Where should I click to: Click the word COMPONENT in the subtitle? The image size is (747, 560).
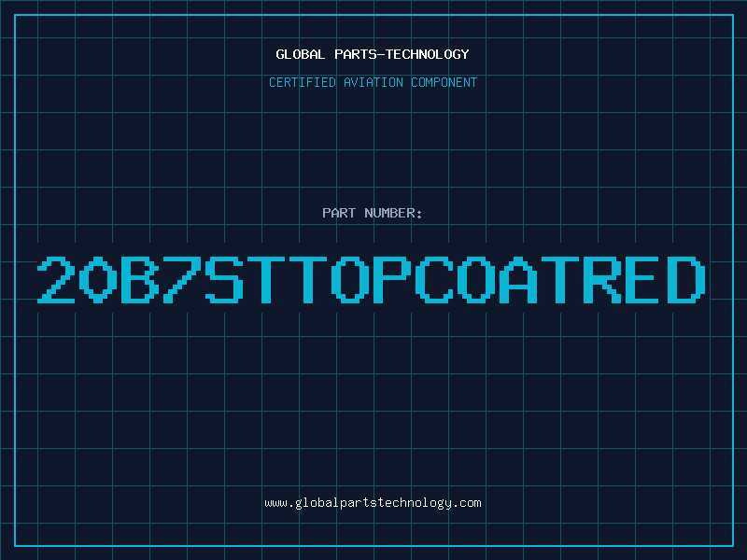(444, 82)
